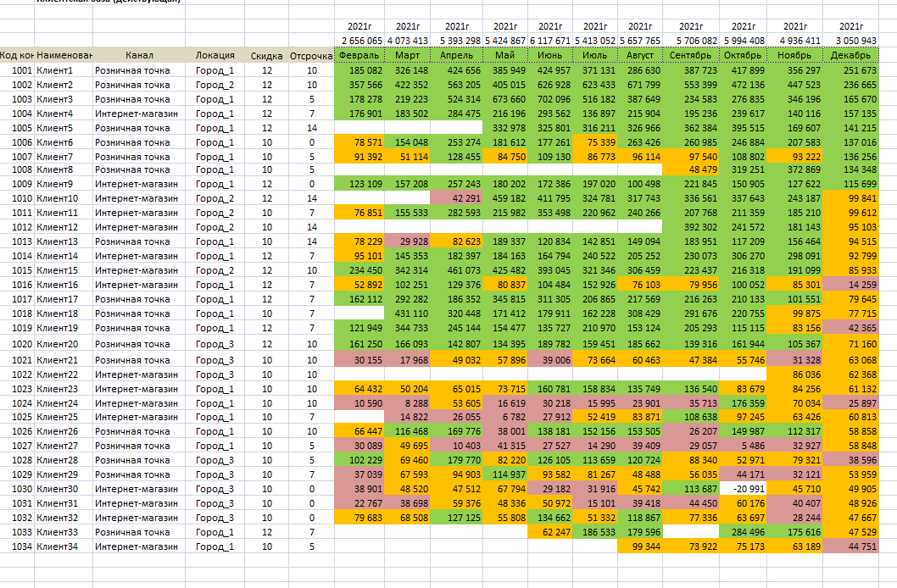Image resolution: width=897 pixels, height=588 pixels.
Task: Click the Наименование header cell
Action: coord(64,55)
